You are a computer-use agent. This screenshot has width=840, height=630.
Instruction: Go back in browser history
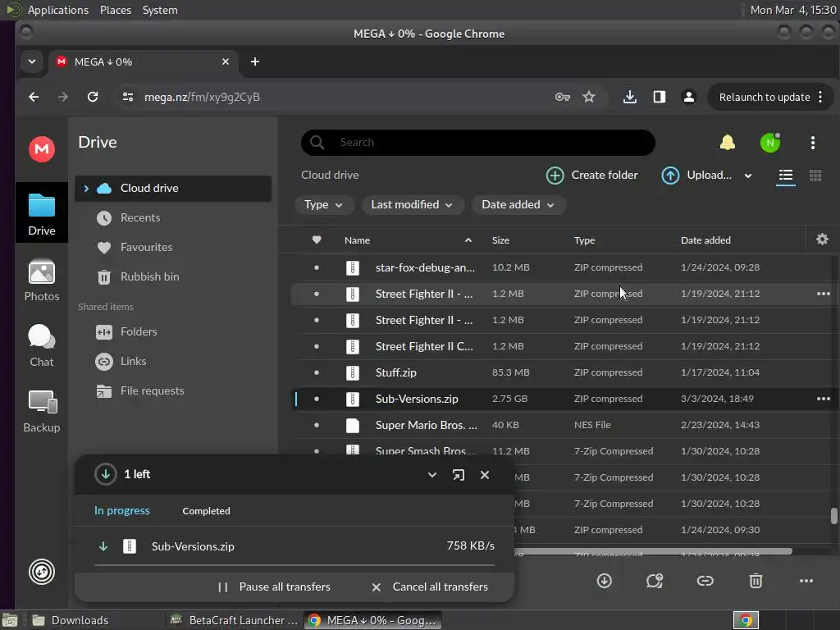coord(34,97)
